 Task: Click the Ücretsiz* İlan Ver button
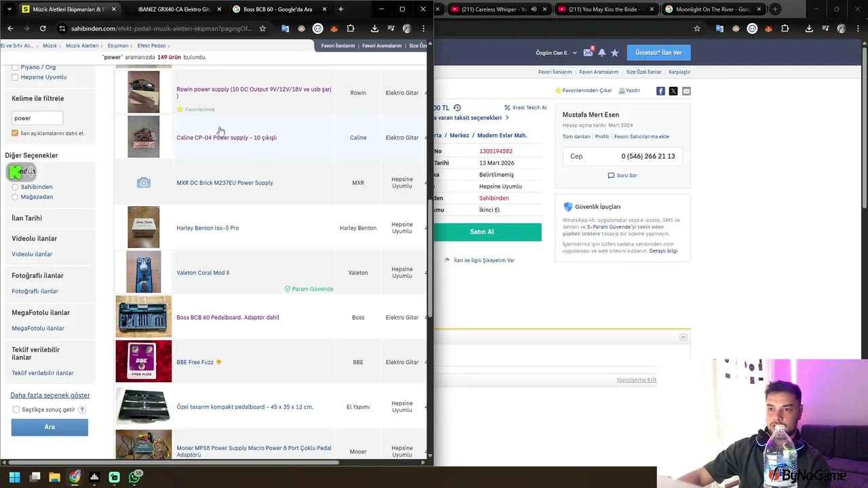(x=658, y=52)
